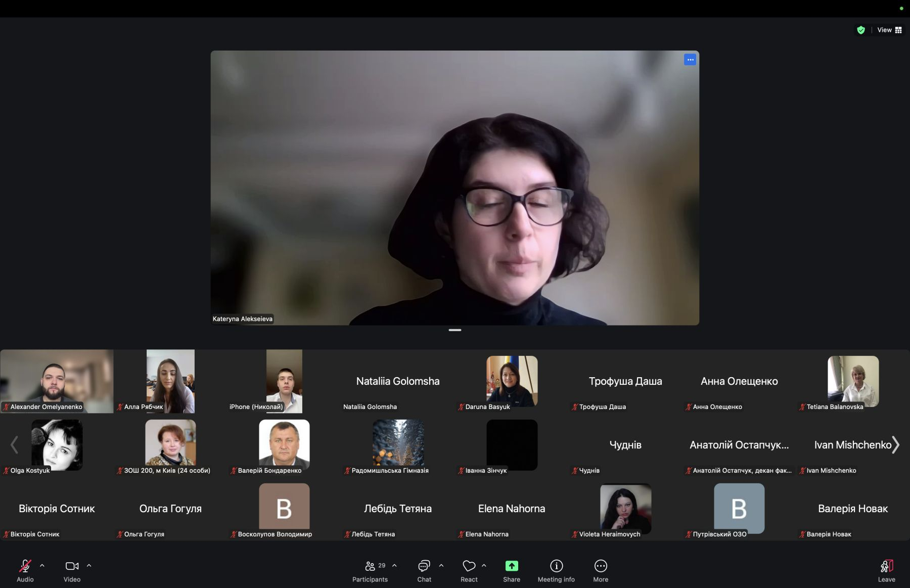Select Іванна Зінчук's black participant tile
910x588 pixels.
(x=512, y=445)
